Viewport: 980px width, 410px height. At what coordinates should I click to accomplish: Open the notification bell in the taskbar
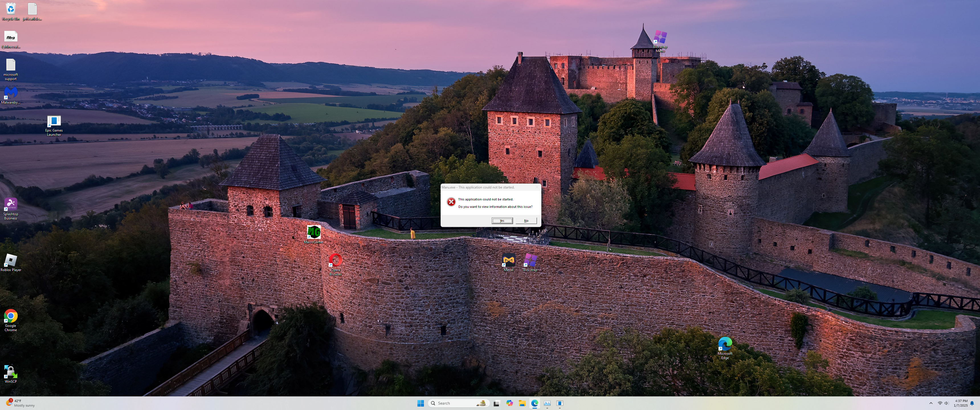(x=972, y=403)
